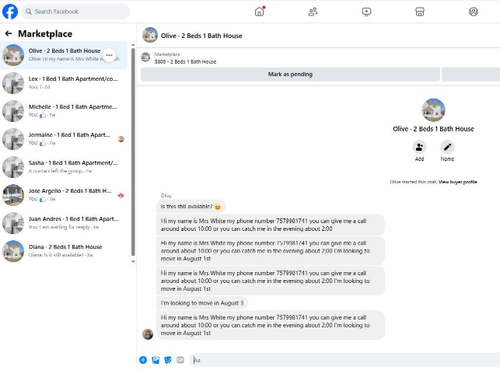
Task: Click the Marketplace heading text
Action: coord(45,34)
